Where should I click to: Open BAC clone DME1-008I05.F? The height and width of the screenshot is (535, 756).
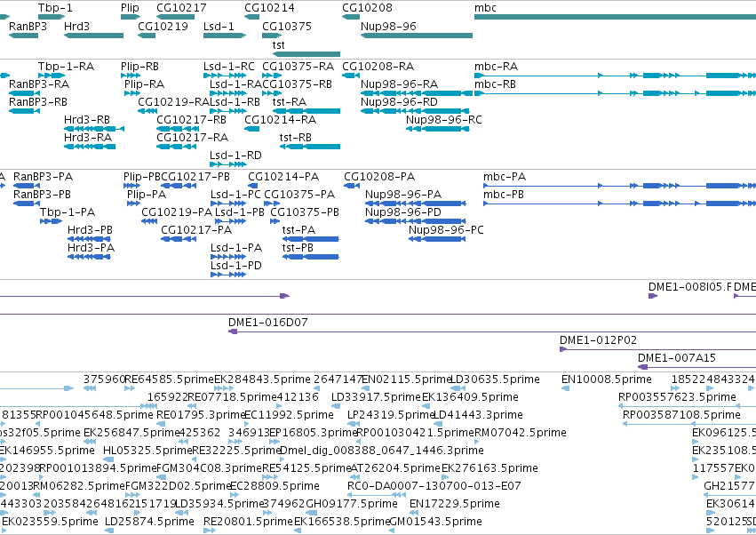[x=690, y=287]
